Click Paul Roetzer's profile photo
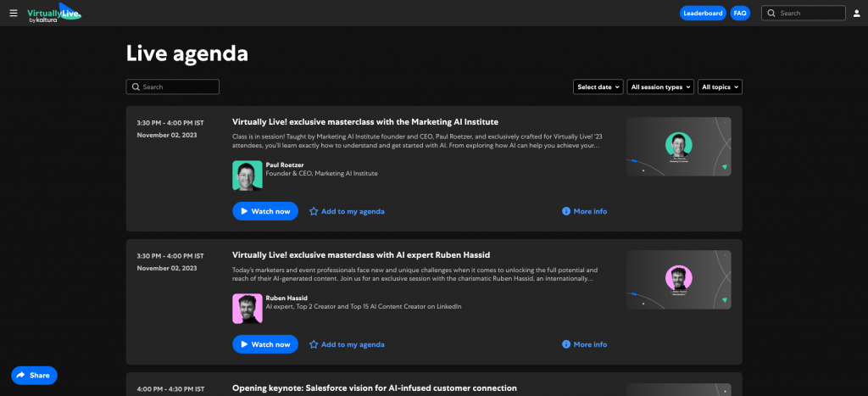Screen dimensions: 868x396 coord(247,176)
